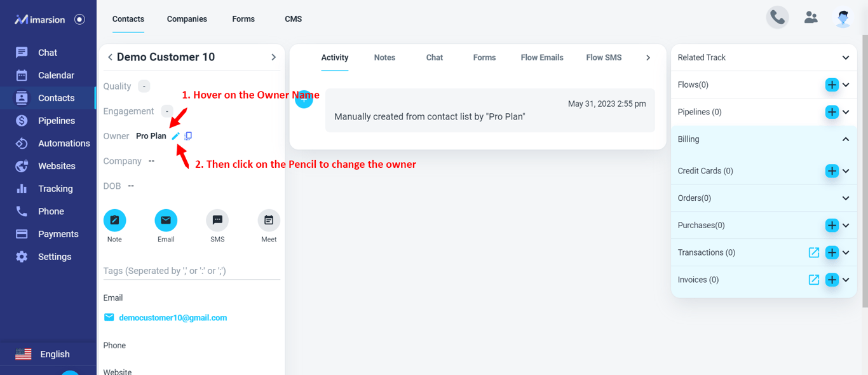Viewport: 868px width, 375px height.
Task: Toggle the sidebar pin radio next to logo
Action: (x=79, y=20)
